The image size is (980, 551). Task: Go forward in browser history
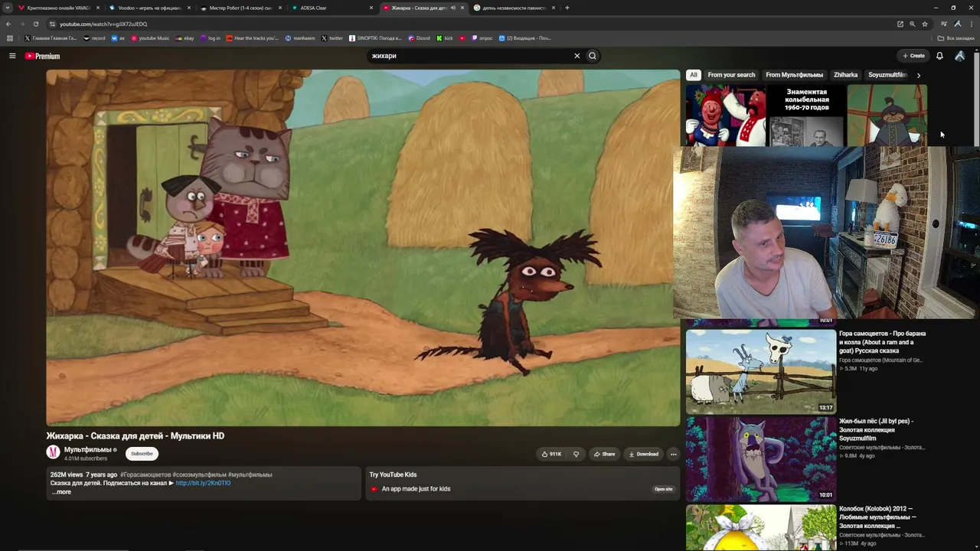pos(21,24)
